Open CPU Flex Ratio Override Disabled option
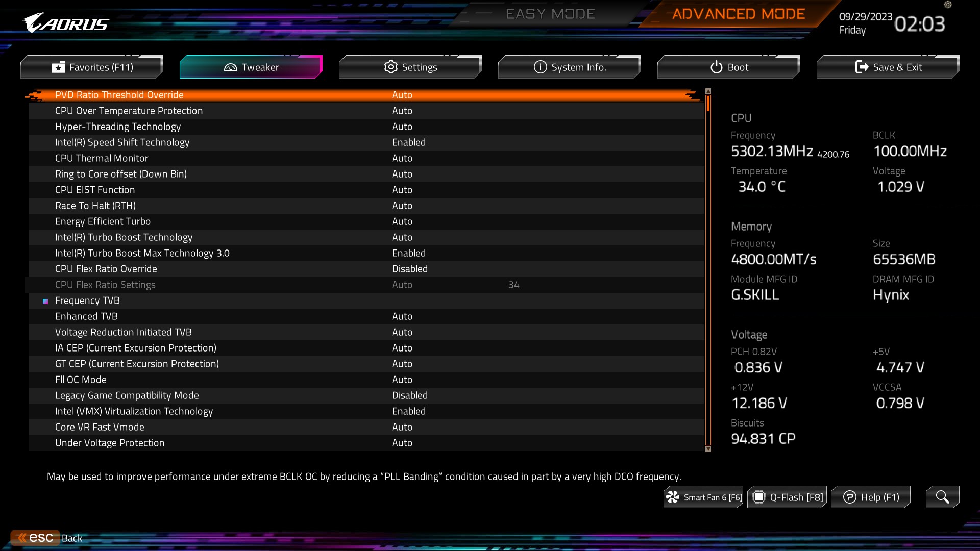 409,269
